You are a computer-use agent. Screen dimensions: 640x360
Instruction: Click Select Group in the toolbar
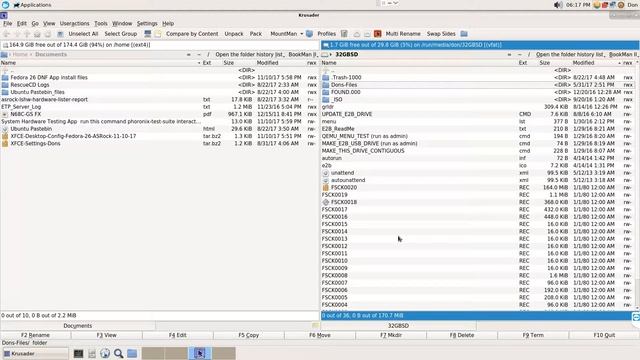coord(120,34)
